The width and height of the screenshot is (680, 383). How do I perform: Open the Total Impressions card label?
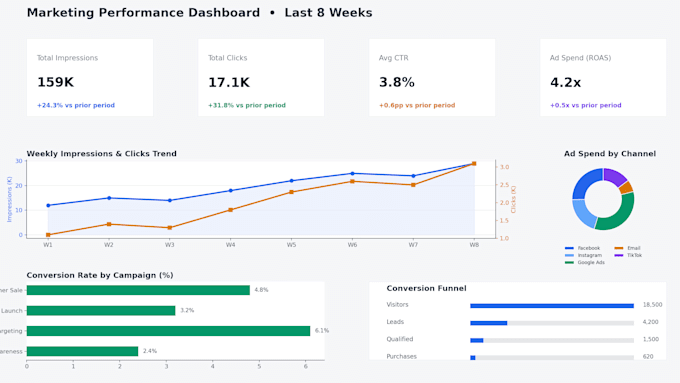67,58
